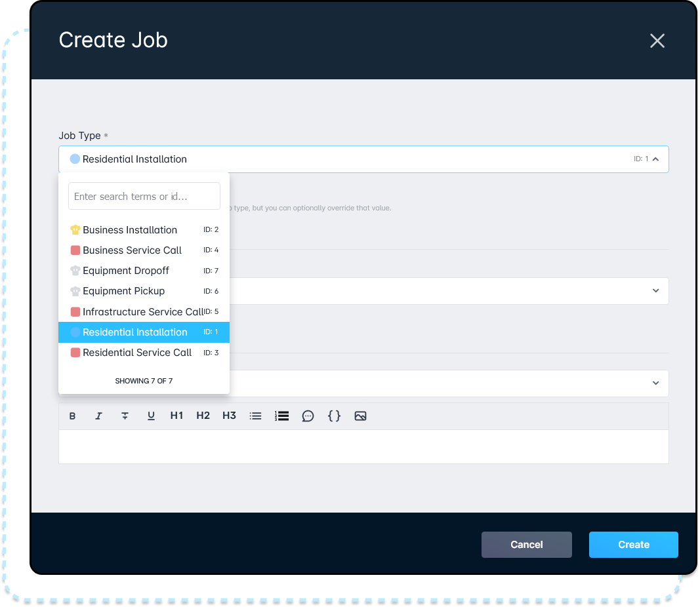Viewport: 700px width, 607px height.
Task: Insert a code block with braces icon
Action: (x=335, y=416)
